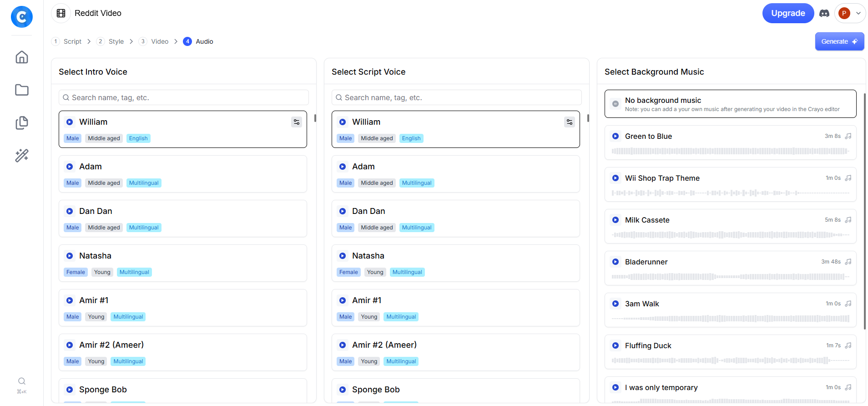
Task: Play preview of Green to Blue music
Action: (x=615, y=136)
